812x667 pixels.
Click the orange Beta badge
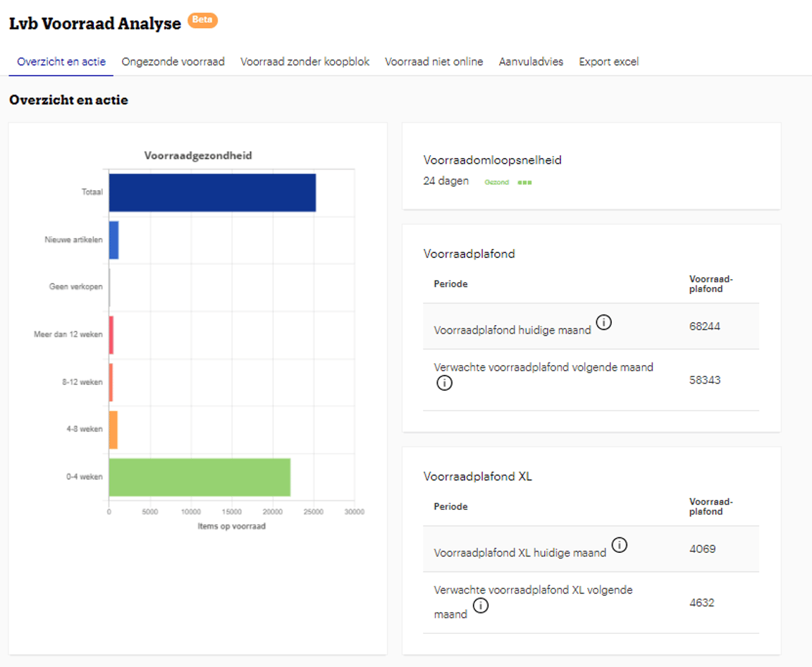(202, 20)
